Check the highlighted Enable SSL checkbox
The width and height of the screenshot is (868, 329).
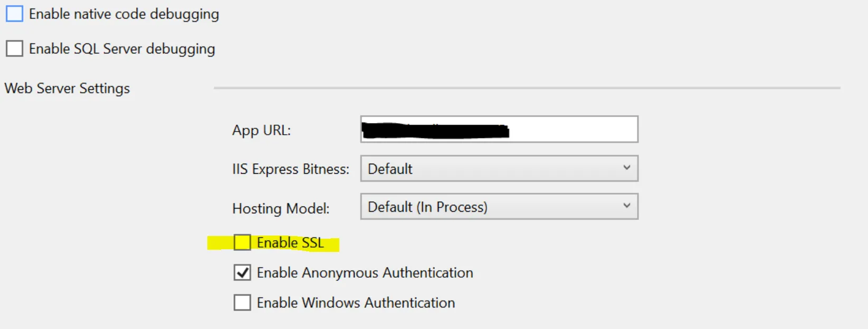click(x=242, y=242)
